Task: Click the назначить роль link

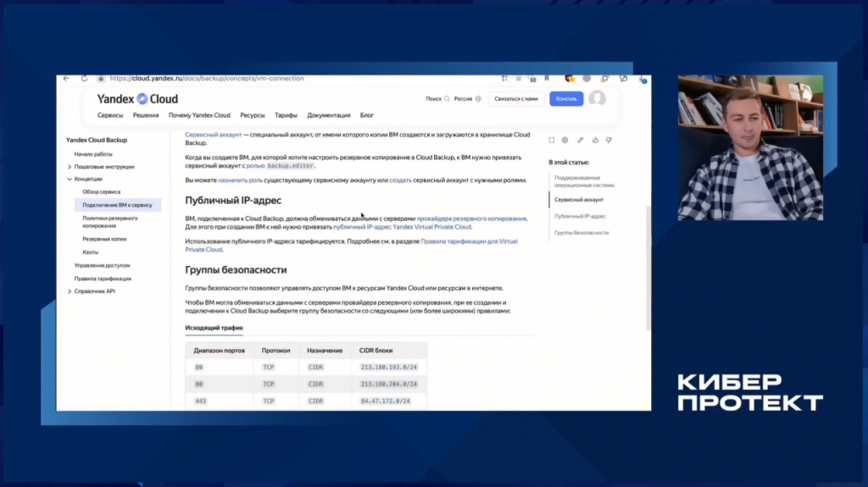Action: click(240, 180)
